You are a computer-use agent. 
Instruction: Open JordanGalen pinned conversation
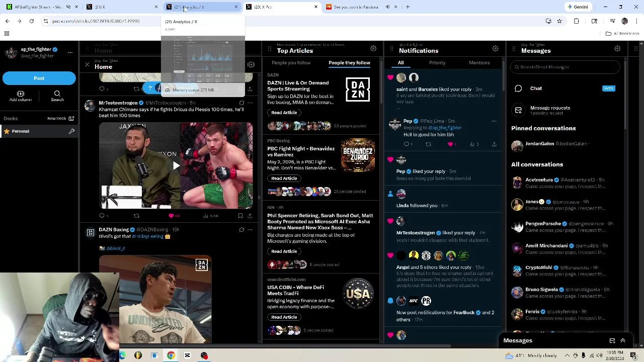566,146
